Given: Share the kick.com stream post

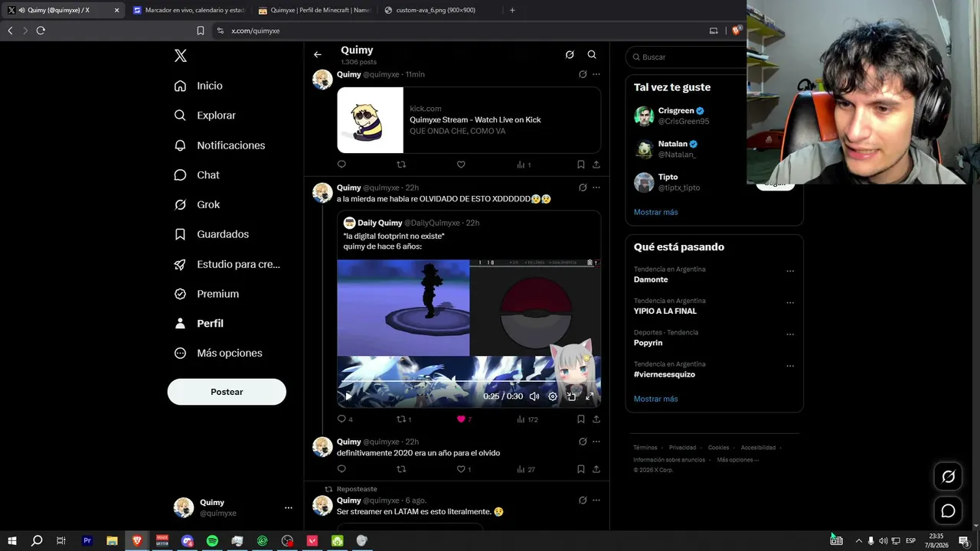Looking at the screenshot, I should pos(596,165).
